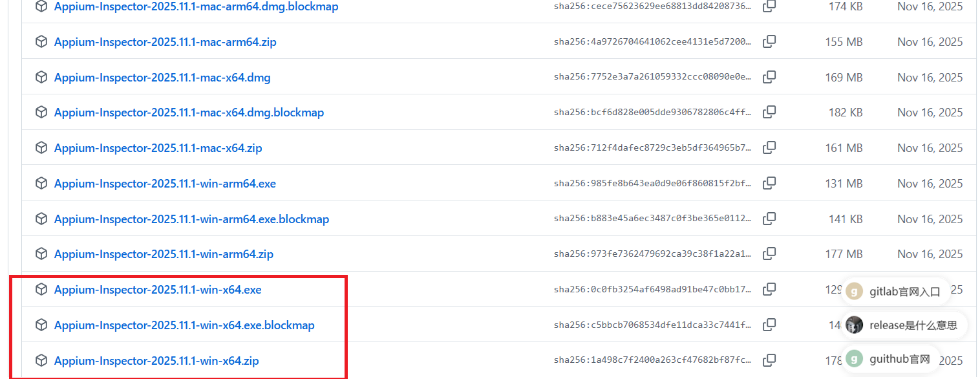Download Appium-Inspector-2025.11.1-win-x64.zip
980x379 pixels.
[156, 360]
